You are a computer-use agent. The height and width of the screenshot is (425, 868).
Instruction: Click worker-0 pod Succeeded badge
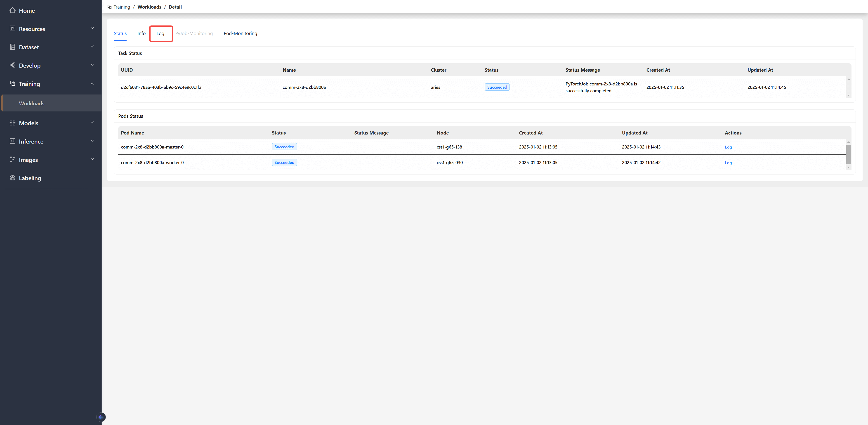[284, 163]
